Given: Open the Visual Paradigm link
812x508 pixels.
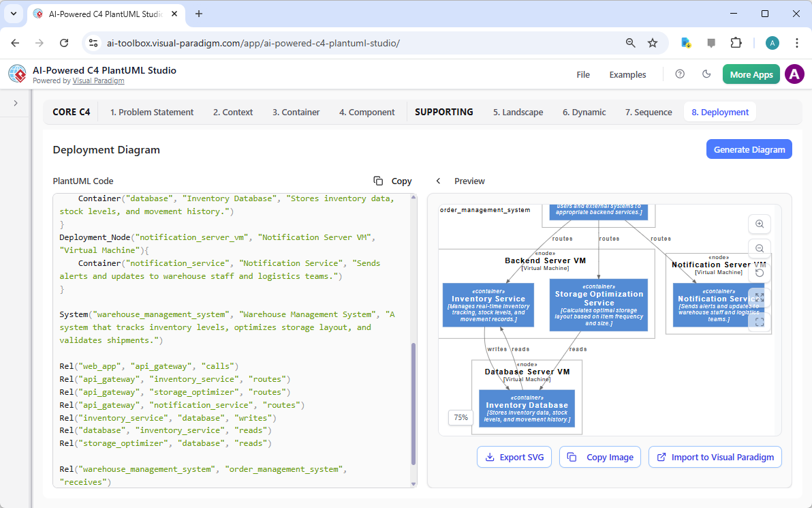Looking at the screenshot, I should pos(98,80).
